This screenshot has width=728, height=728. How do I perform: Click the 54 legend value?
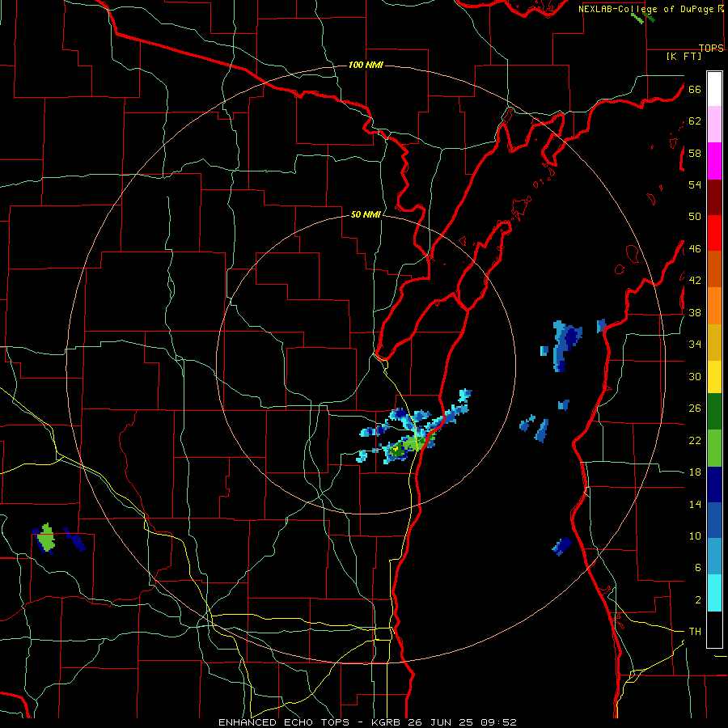695,184
